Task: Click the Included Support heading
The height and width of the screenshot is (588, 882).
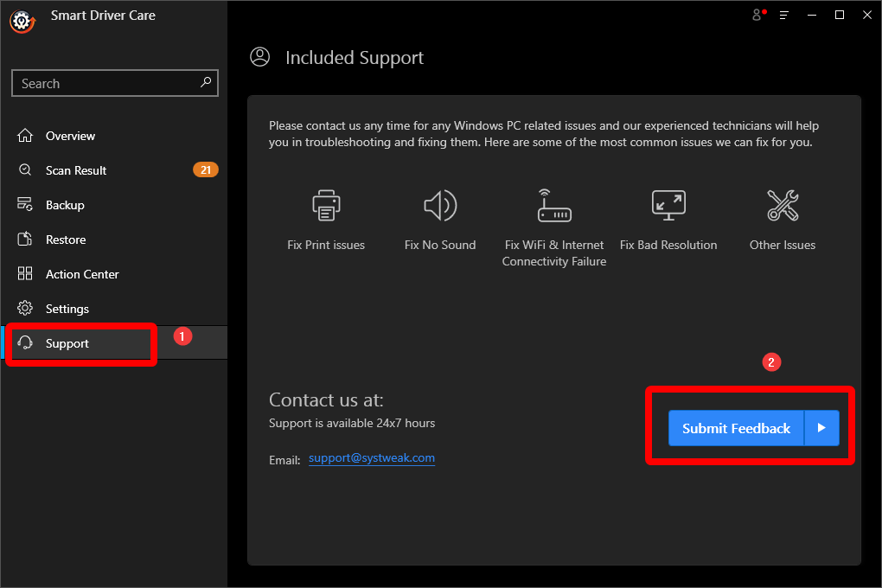Action: coord(355,57)
